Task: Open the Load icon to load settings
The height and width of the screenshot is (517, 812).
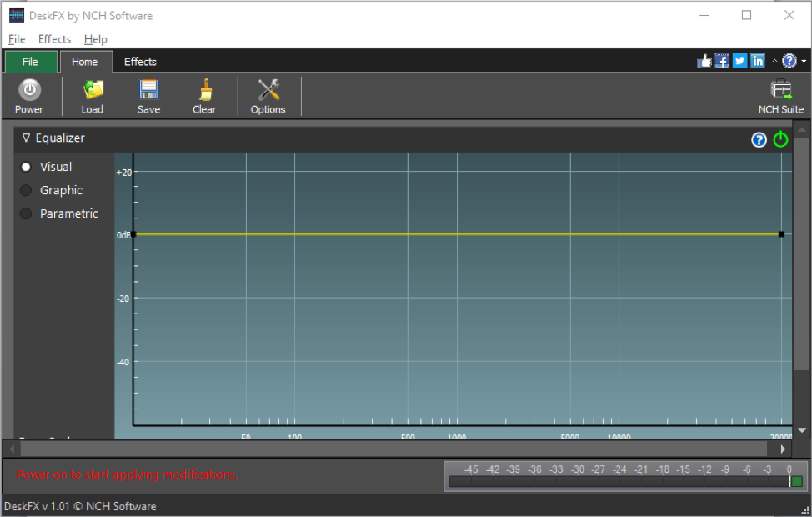Action: point(92,95)
